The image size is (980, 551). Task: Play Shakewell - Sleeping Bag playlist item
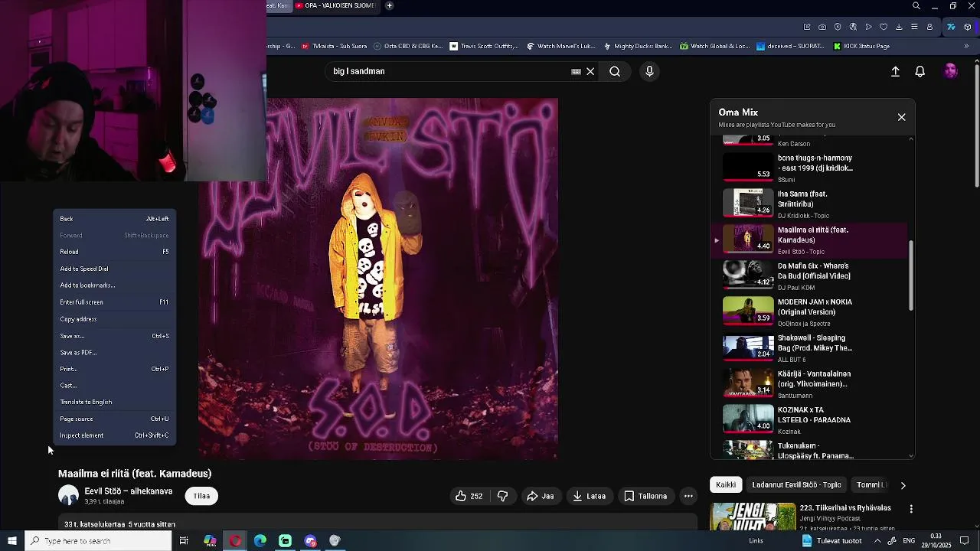(x=810, y=347)
